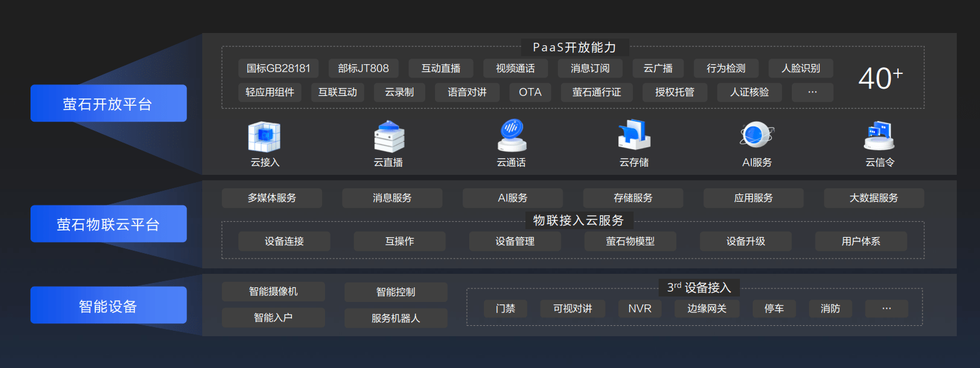Open the 互动直播 capability

[441, 68]
